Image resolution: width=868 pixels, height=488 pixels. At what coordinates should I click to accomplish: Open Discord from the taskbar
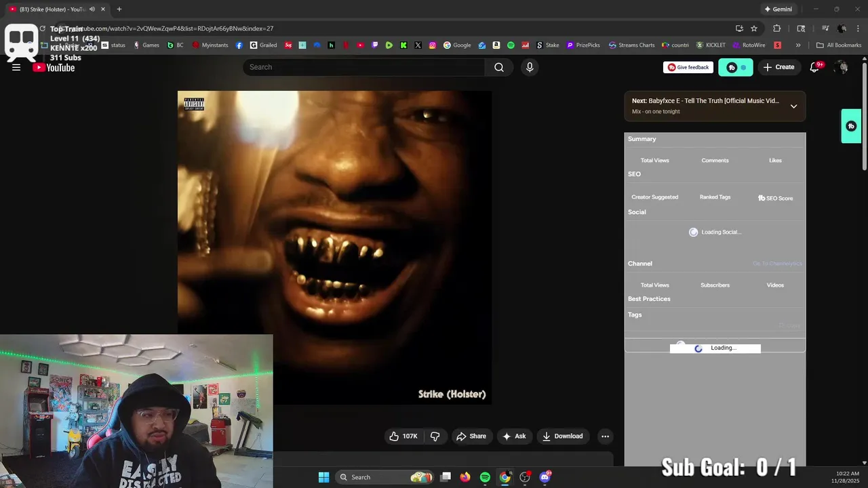[545, 477]
